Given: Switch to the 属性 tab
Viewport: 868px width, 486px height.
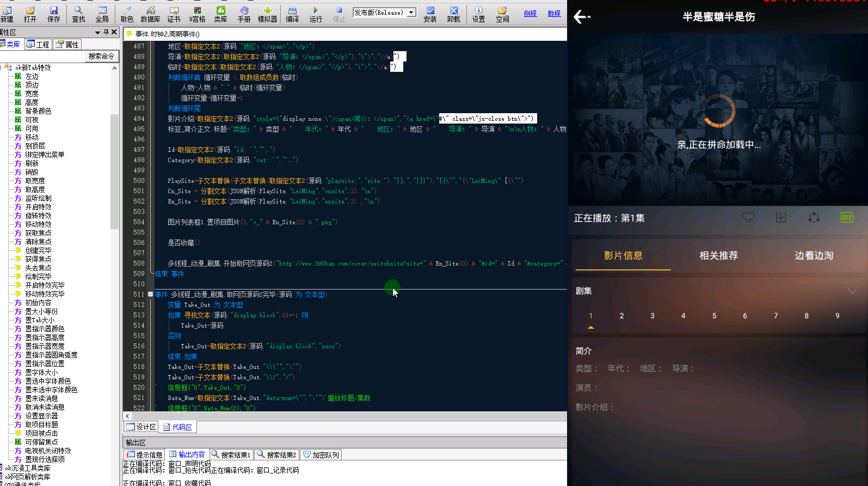Looking at the screenshot, I should 67,44.
